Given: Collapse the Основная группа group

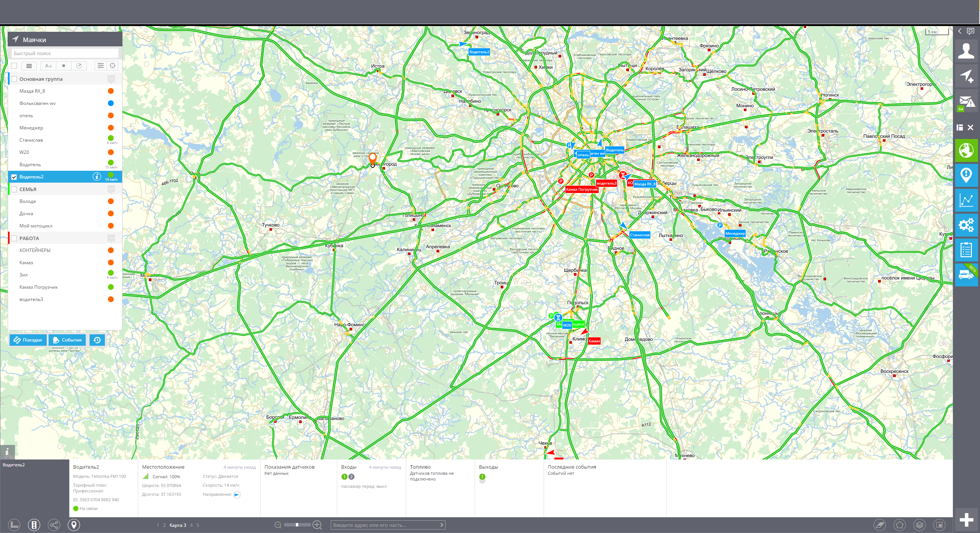Looking at the screenshot, I should [111, 79].
